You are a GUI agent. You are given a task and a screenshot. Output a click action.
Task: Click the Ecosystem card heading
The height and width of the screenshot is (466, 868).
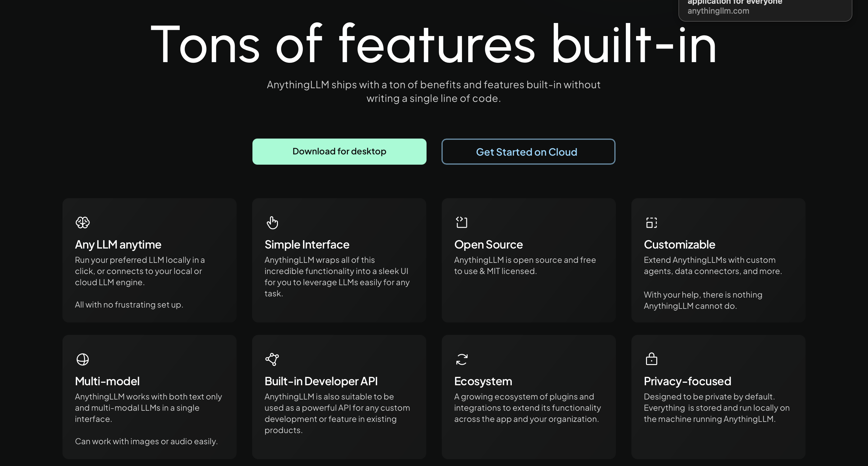click(483, 381)
